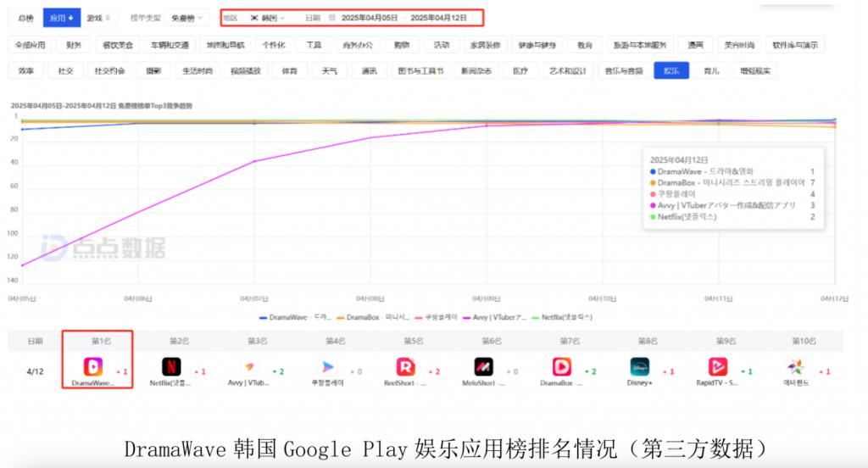This screenshot has width=868, height=468.
Task: Select the 天气 category
Action: (x=330, y=71)
